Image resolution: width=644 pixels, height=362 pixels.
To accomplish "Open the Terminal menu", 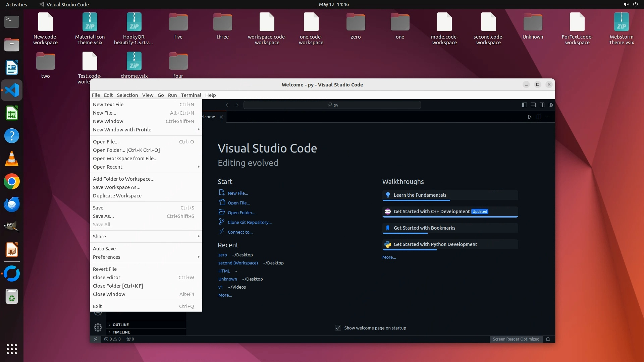I will (x=191, y=95).
